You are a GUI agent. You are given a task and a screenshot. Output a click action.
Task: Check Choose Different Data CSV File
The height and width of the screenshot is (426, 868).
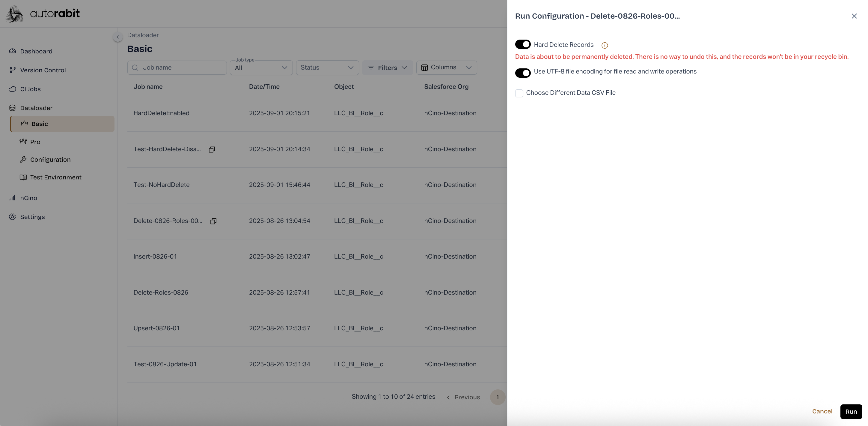point(519,93)
